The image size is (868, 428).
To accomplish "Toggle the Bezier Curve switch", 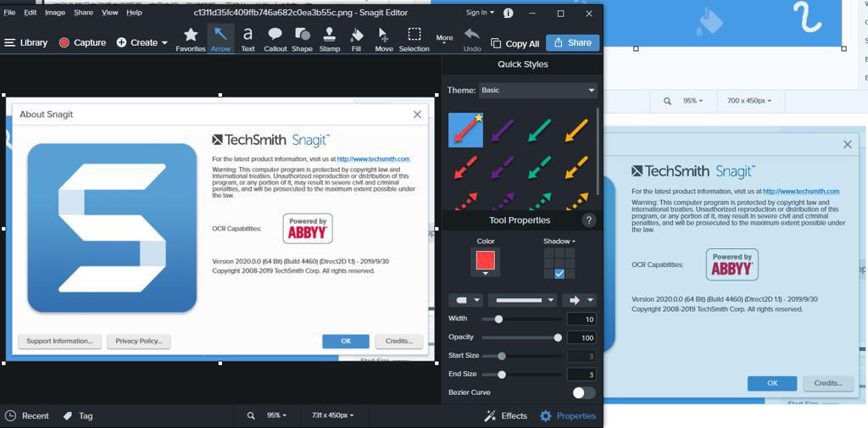I will [584, 392].
